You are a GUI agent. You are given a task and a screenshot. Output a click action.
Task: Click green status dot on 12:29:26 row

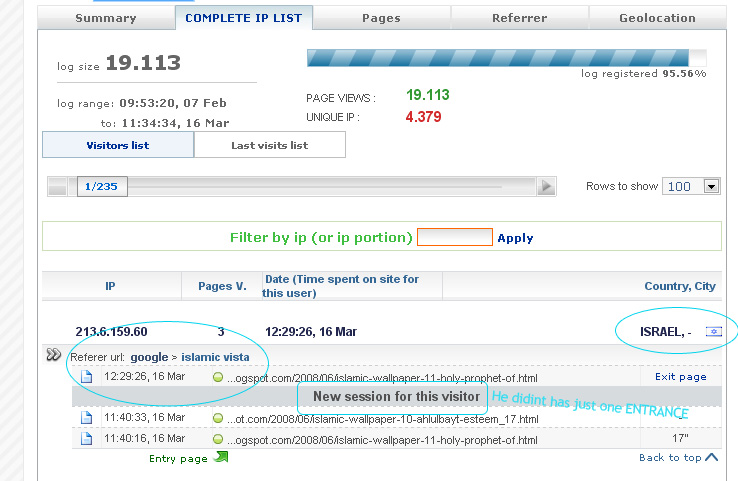(218, 377)
